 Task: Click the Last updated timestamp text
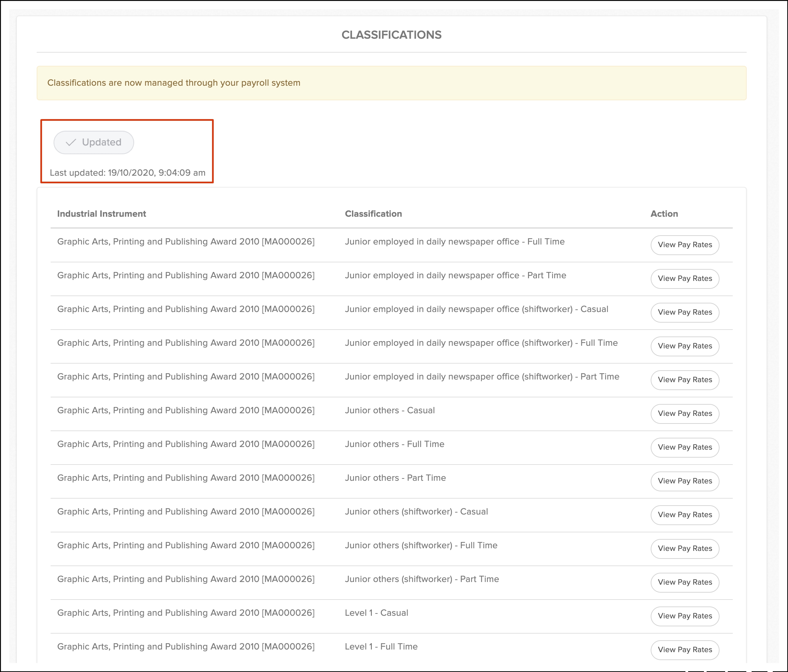pos(127,173)
